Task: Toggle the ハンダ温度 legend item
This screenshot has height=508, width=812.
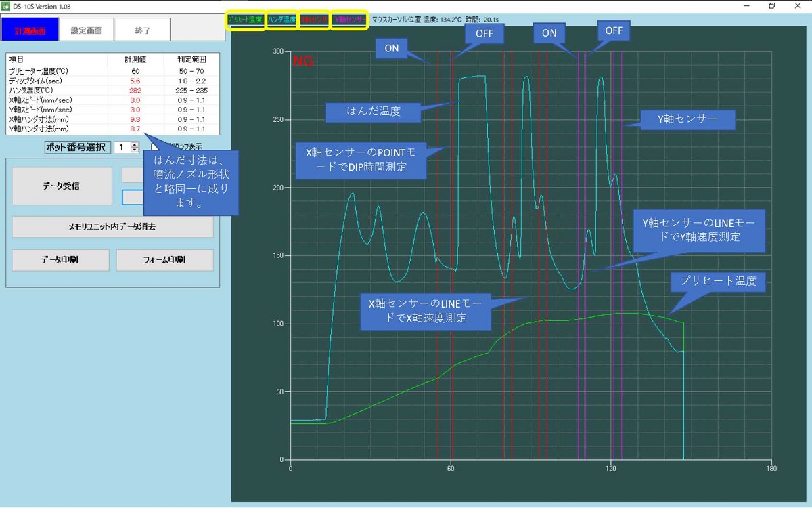Action: click(x=281, y=20)
